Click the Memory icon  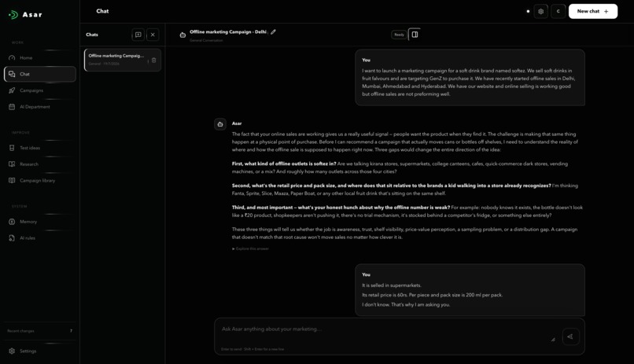tap(12, 222)
